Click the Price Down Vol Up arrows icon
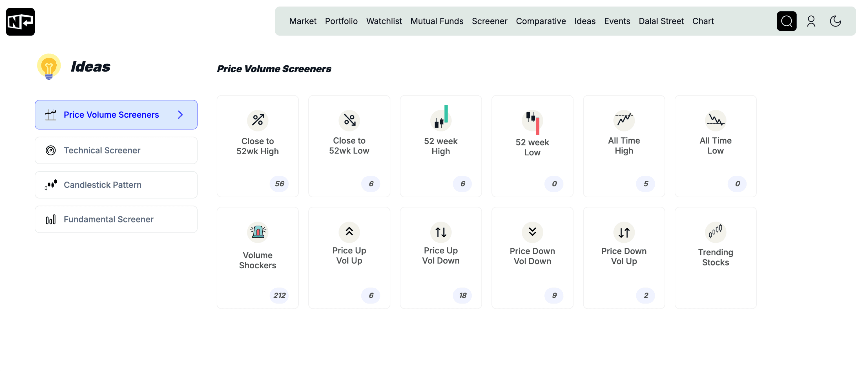868x377 pixels. 624,232
